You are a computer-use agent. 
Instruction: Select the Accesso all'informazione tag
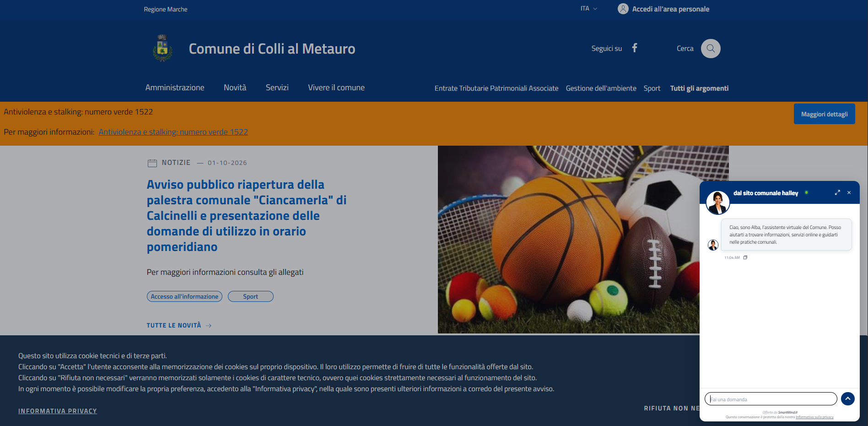(184, 296)
